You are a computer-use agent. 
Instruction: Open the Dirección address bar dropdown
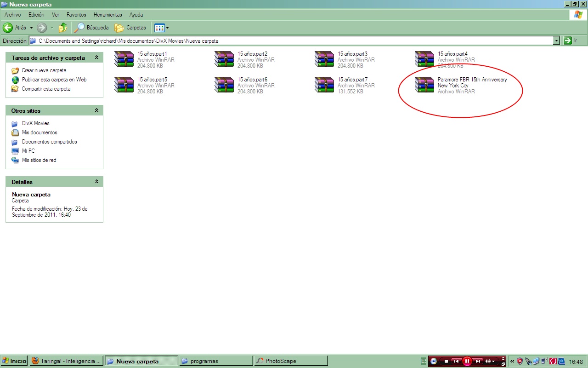point(556,40)
